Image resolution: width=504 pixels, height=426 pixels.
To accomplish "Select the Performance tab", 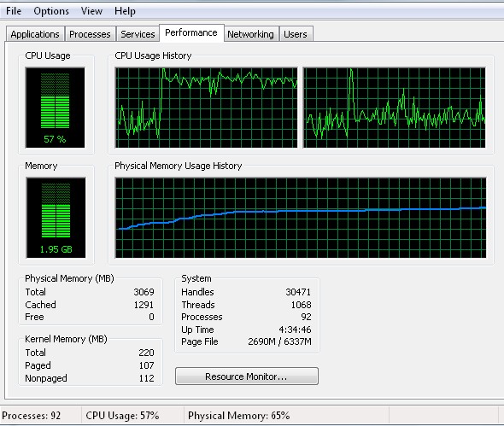I will coord(191,32).
